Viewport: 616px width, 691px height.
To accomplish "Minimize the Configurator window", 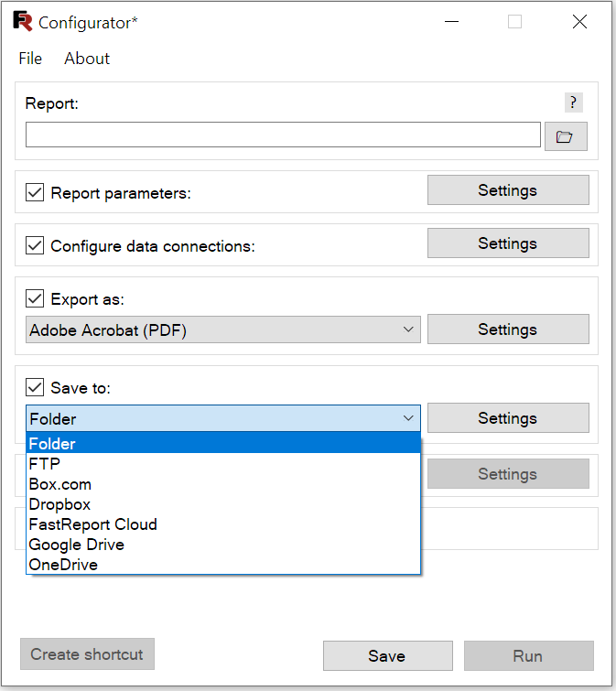I will [x=451, y=22].
